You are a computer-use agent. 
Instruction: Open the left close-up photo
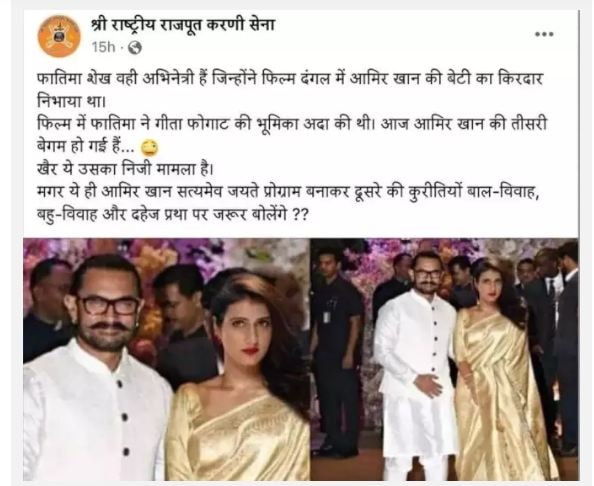pyautogui.click(x=166, y=359)
